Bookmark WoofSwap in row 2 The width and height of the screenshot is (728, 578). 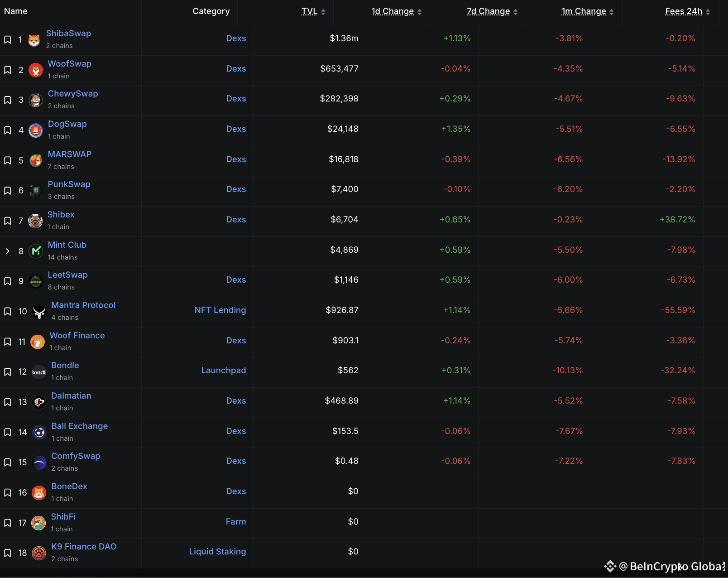[x=8, y=70]
